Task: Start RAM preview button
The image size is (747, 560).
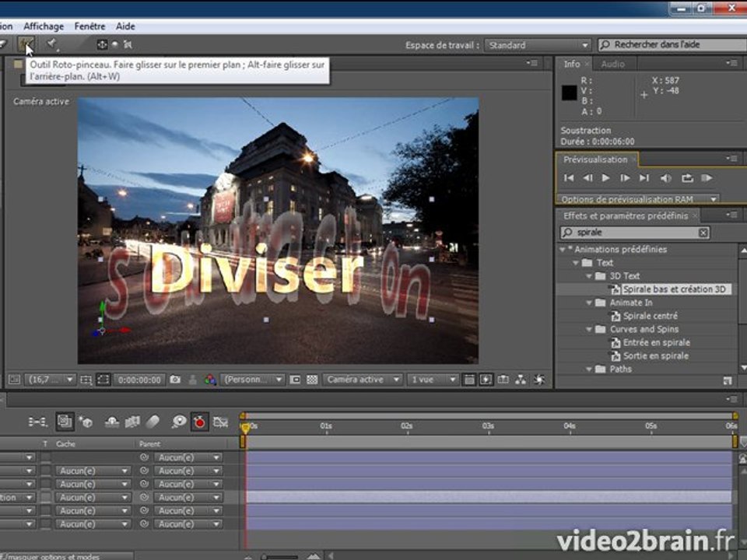Action: (707, 178)
